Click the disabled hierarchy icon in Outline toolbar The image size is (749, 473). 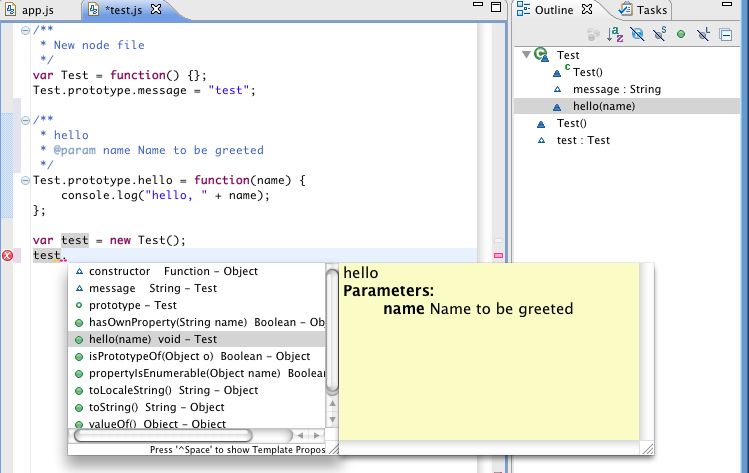click(593, 34)
